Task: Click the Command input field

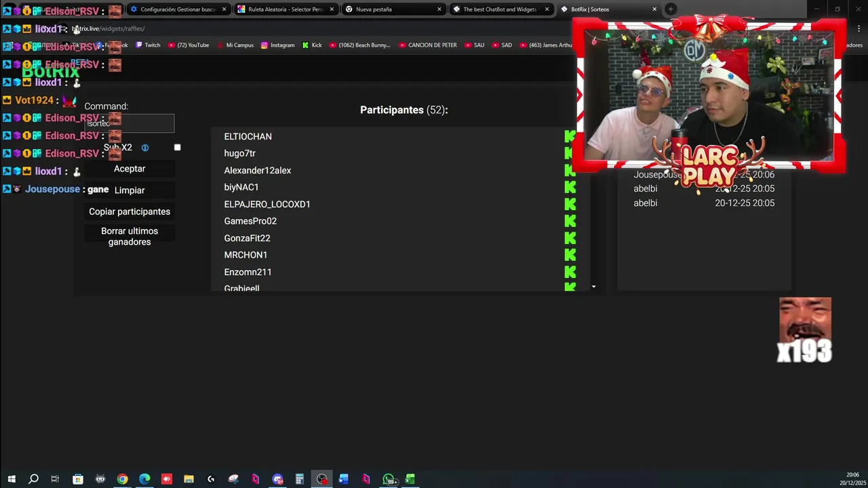Action: (x=130, y=123)
